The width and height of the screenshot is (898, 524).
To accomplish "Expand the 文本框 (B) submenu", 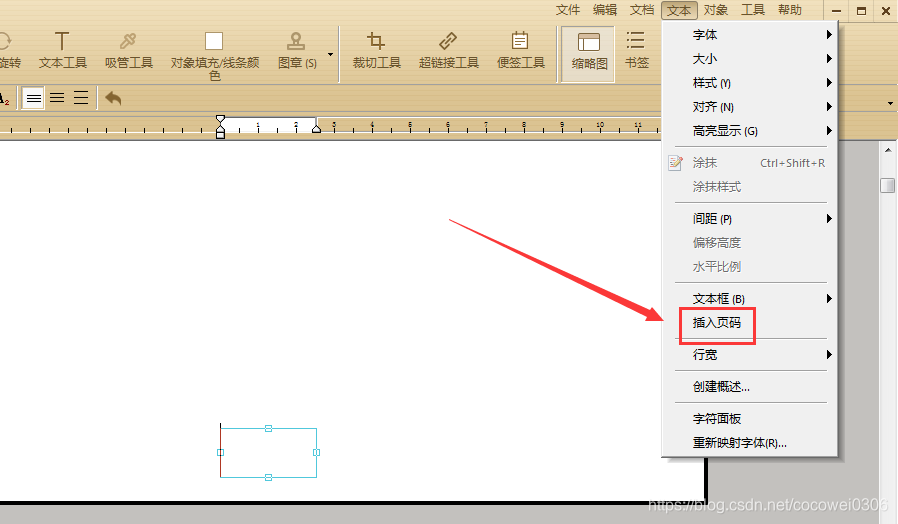I will point(750,299).
